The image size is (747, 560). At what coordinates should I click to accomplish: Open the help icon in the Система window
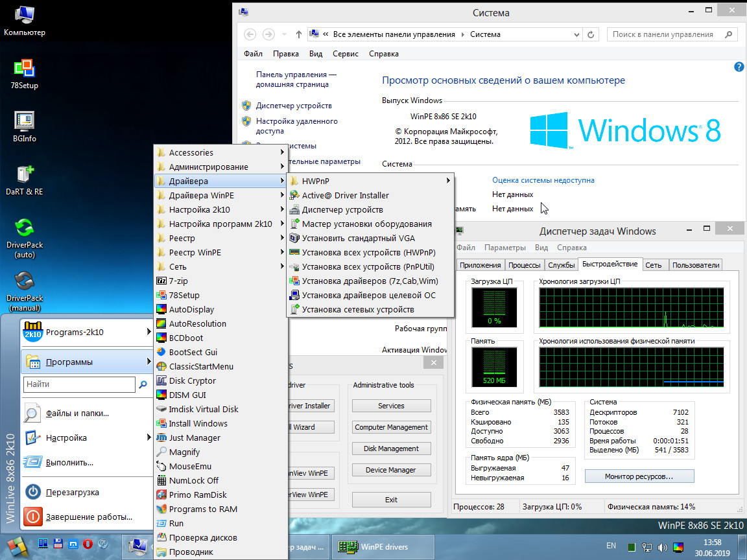pos(739,67)
